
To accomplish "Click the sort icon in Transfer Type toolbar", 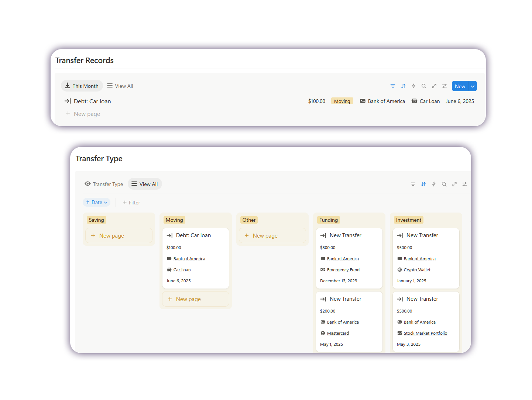I will click(x=423, y=184).
